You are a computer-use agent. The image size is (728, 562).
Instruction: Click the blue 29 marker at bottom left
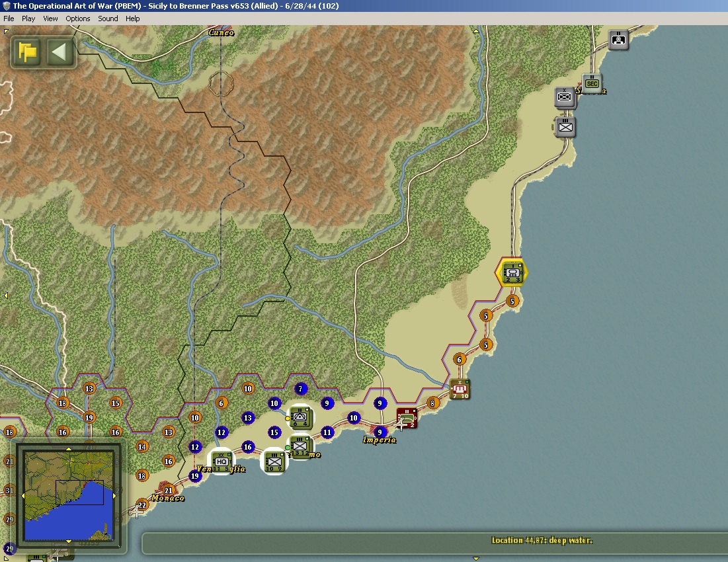point(9,549)
